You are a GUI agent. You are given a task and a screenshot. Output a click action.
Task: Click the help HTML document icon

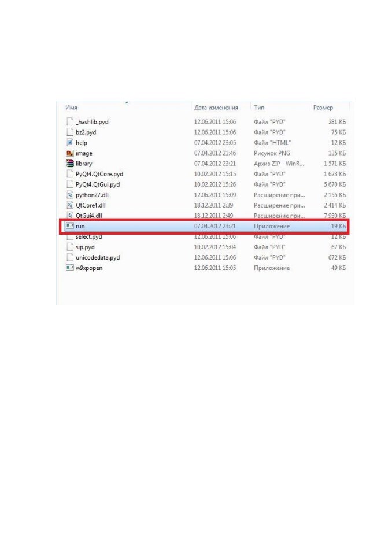coord(70,143)
